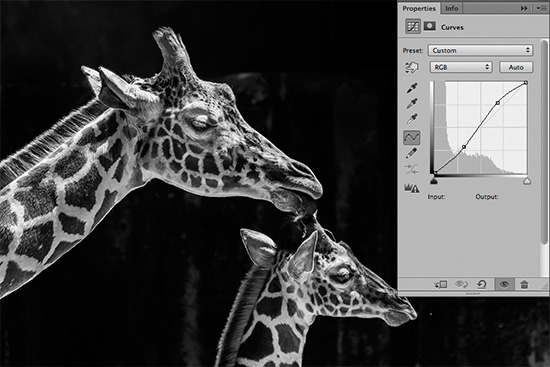Click the Auto button
This screenshot has width=550, height=367.
click(x=516, y=67)
